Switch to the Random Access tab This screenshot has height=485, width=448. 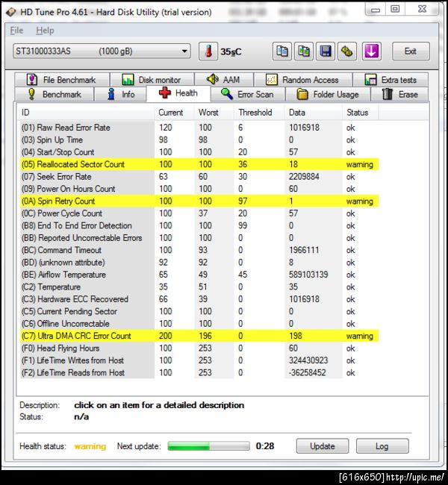click(x=303, y=80)
